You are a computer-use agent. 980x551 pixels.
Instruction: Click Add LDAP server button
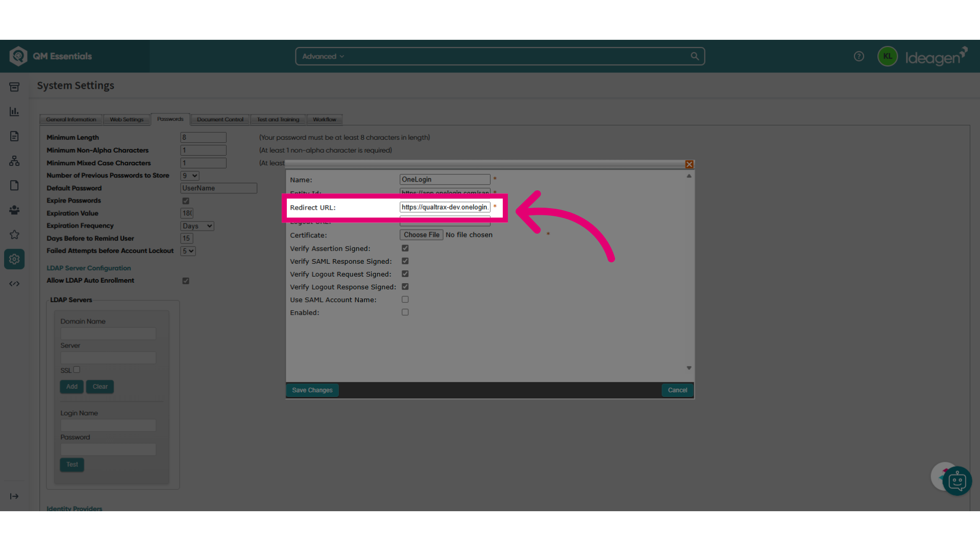72,387
